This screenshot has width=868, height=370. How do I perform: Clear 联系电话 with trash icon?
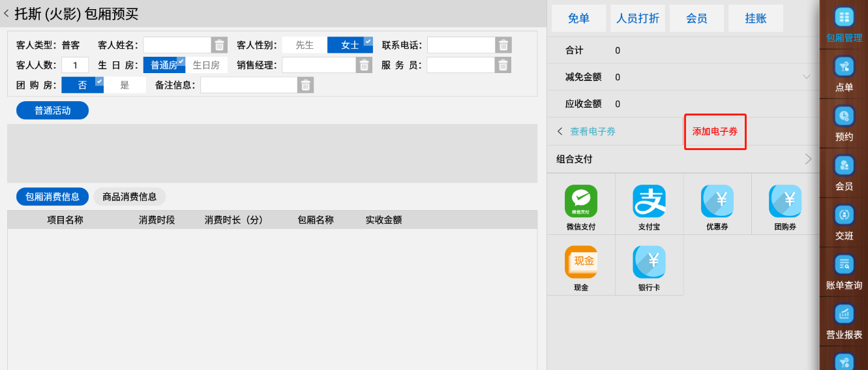(503, 45)
